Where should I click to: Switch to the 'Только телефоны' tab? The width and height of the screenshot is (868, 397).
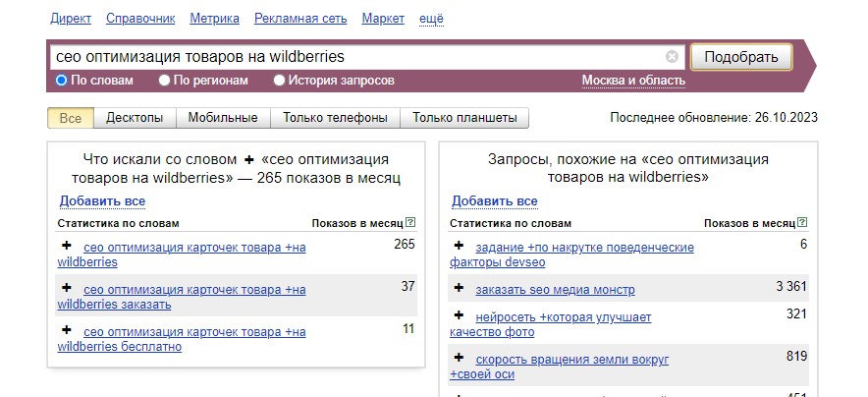335,118
